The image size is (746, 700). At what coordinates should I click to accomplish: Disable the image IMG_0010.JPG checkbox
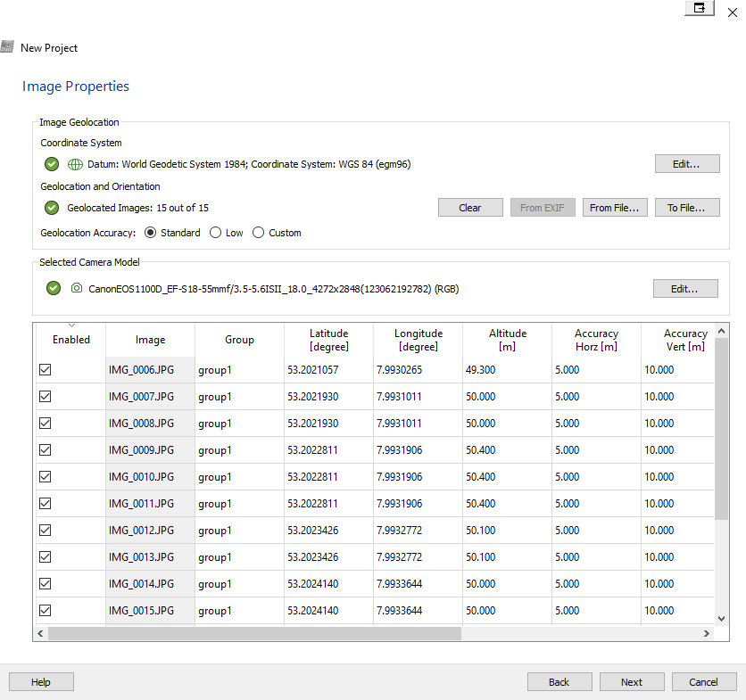(46, 477)
